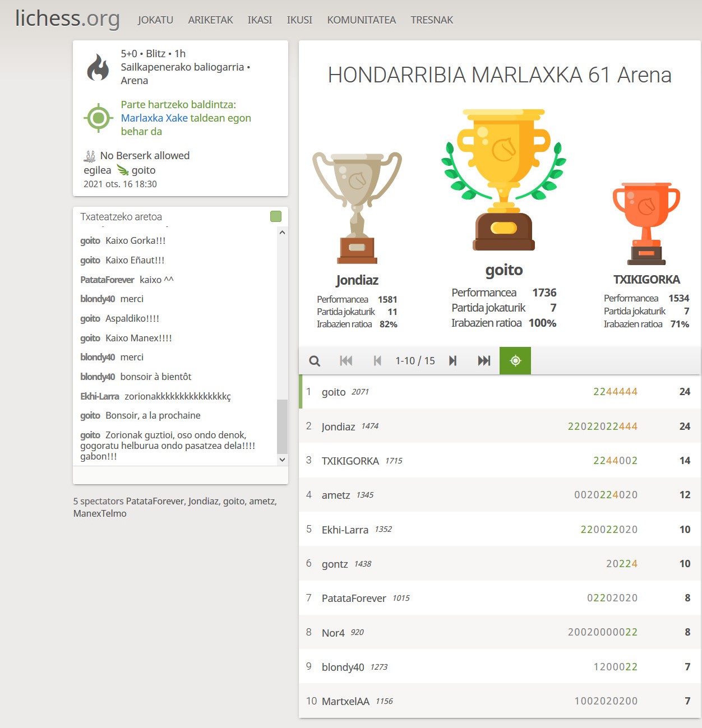Go to previous standings page

point(377,361)
